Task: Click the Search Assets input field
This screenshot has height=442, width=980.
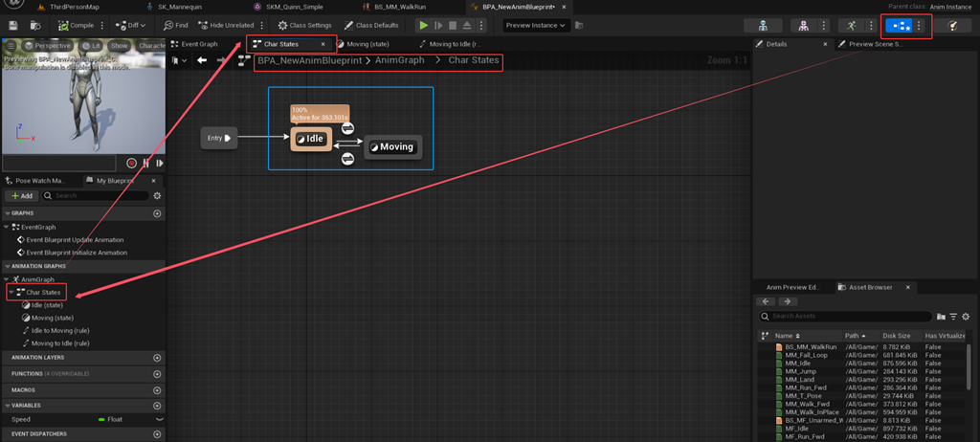Action: (x=845, y=317)
